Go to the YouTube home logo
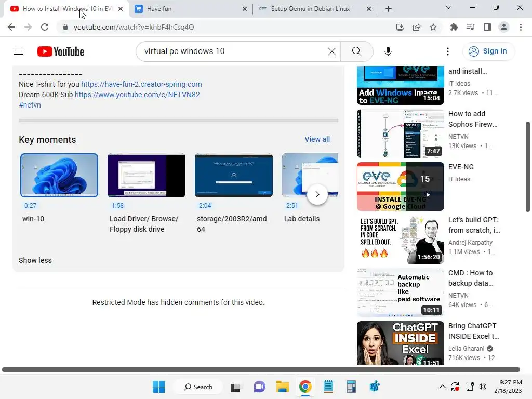The image size is (532, 399). (61, 51)
